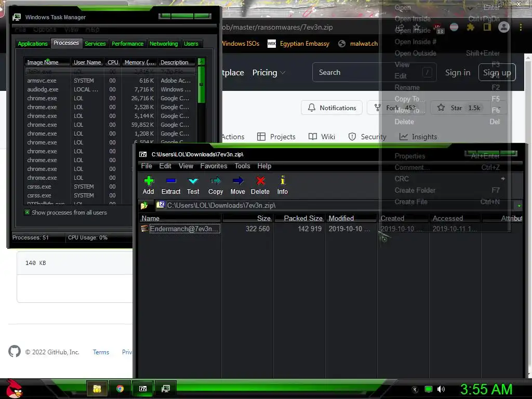Select audiodg.exe process row

110,89
